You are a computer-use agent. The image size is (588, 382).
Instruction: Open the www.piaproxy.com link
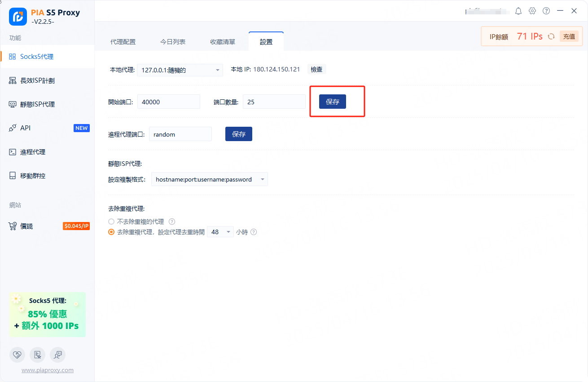click(48, 370)
